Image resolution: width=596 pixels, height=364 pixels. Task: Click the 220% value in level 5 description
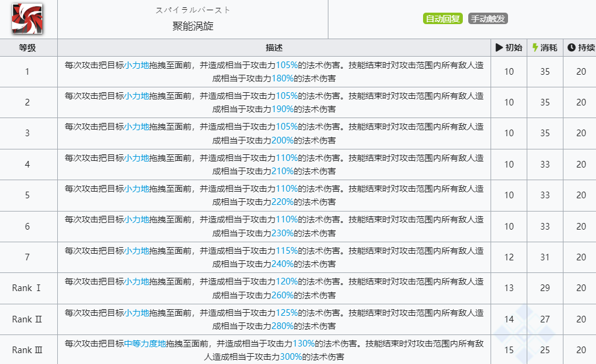(x=283, y=202)
